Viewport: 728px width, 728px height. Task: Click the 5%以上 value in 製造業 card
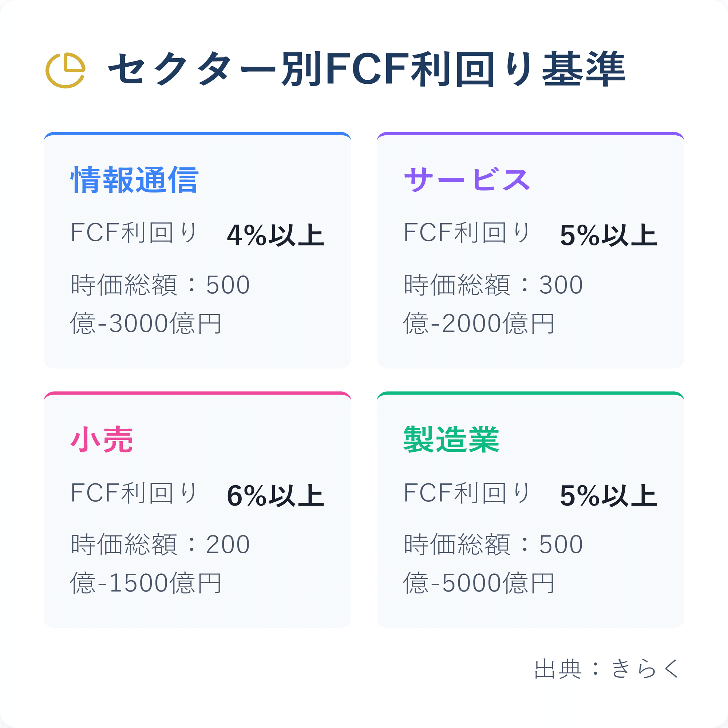point(608,495)
